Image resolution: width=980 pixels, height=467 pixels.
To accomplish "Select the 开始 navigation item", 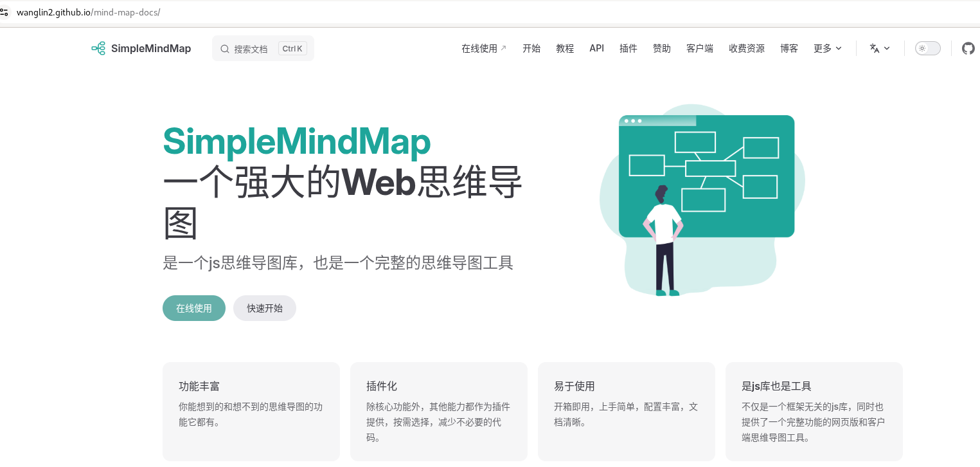I will pos(531,48).
